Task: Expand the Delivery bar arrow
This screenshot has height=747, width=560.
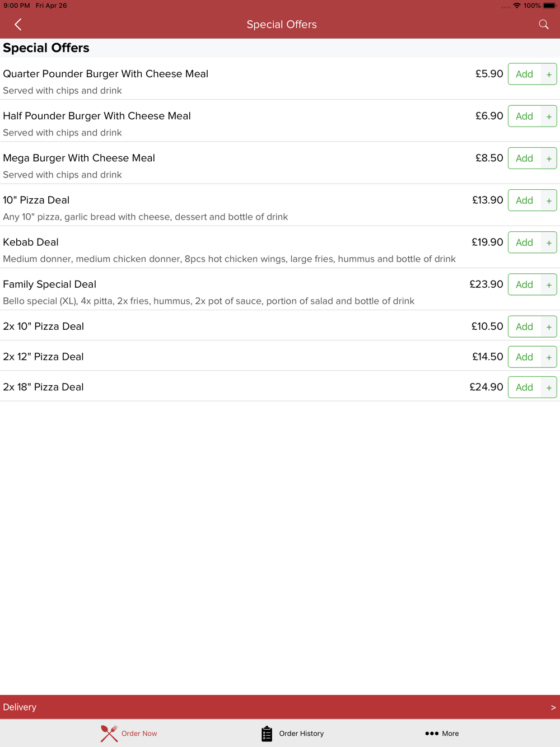Action: 553,707
